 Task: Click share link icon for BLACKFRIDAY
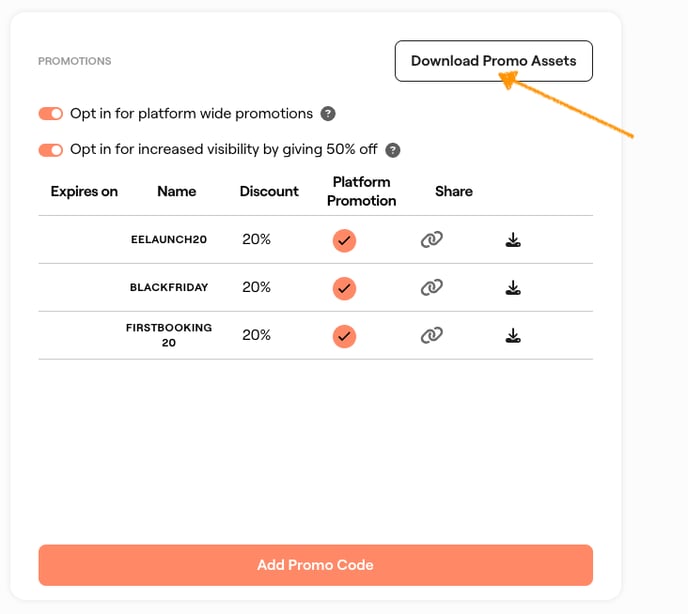432,287
